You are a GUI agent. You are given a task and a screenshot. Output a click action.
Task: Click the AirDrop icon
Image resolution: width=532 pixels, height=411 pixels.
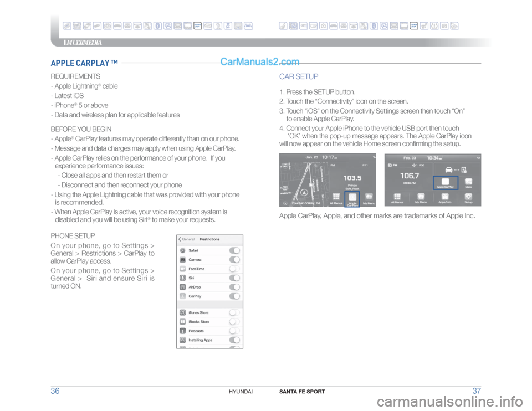pos(182,287)
